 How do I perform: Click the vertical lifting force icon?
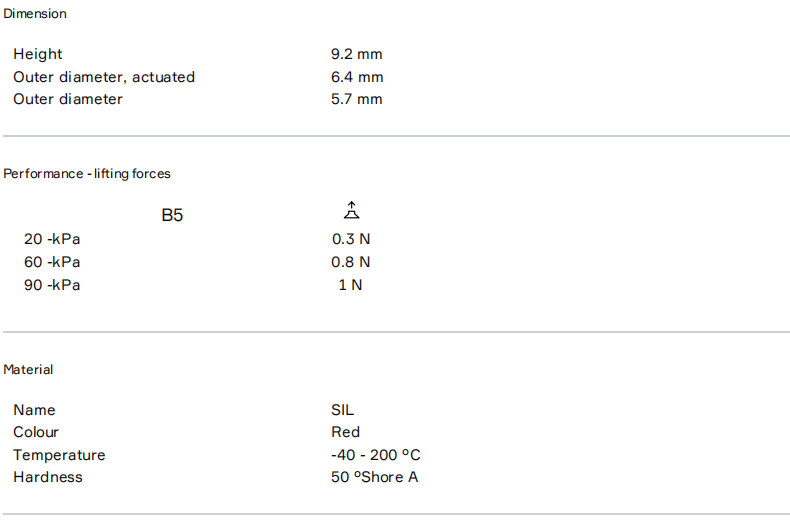(351, 211)
